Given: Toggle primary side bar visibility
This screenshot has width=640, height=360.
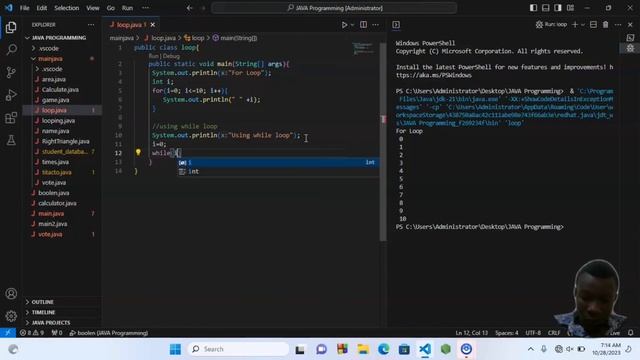Looking at the screenshot, I should pos(533,8).
